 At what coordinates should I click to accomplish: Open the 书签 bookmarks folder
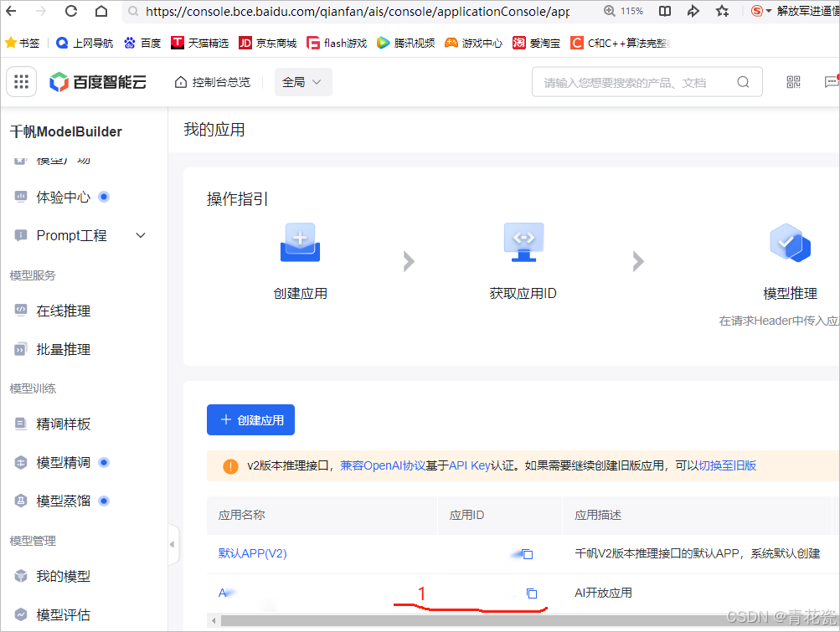click(23, 43)
